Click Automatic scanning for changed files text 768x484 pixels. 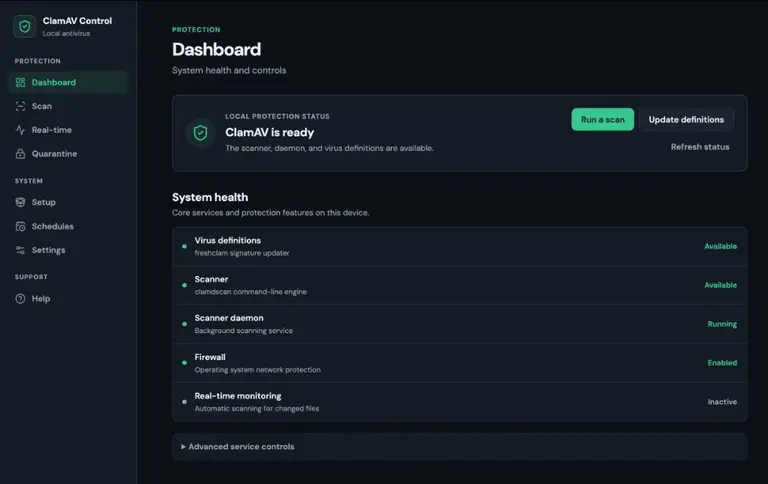pos(257,409)
